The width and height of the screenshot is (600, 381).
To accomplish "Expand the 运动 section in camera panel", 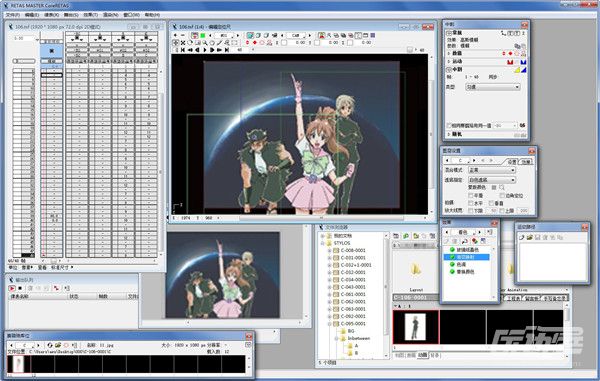I will (x=449, y=62).
